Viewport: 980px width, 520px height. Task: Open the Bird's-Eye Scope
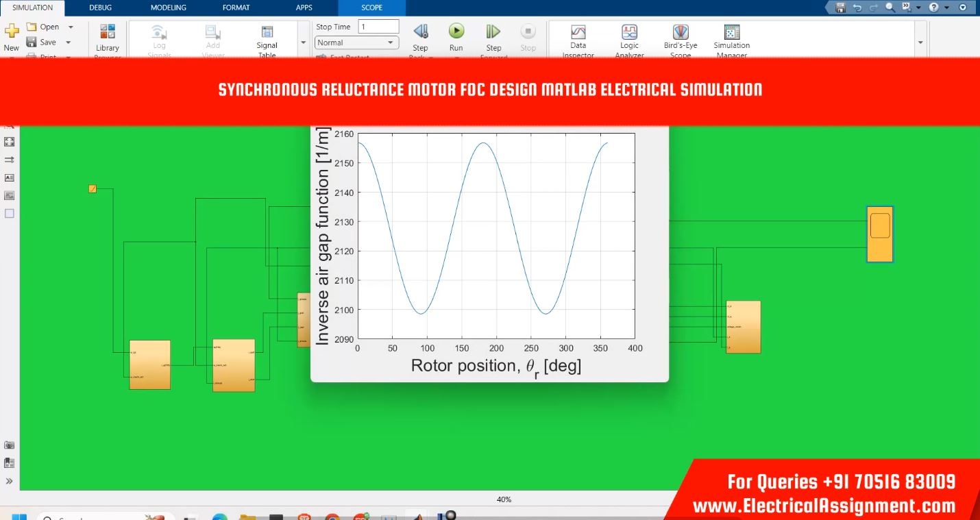pos(680,32)
